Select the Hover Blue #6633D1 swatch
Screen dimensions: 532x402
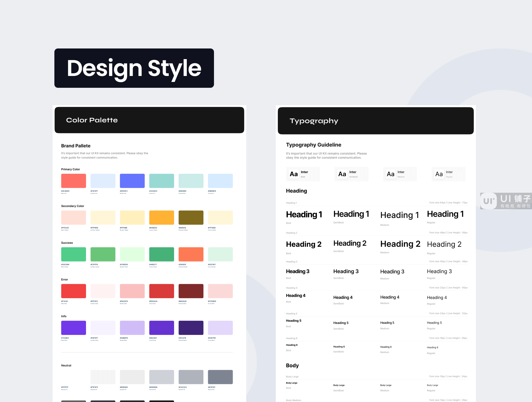pos(162,328)
